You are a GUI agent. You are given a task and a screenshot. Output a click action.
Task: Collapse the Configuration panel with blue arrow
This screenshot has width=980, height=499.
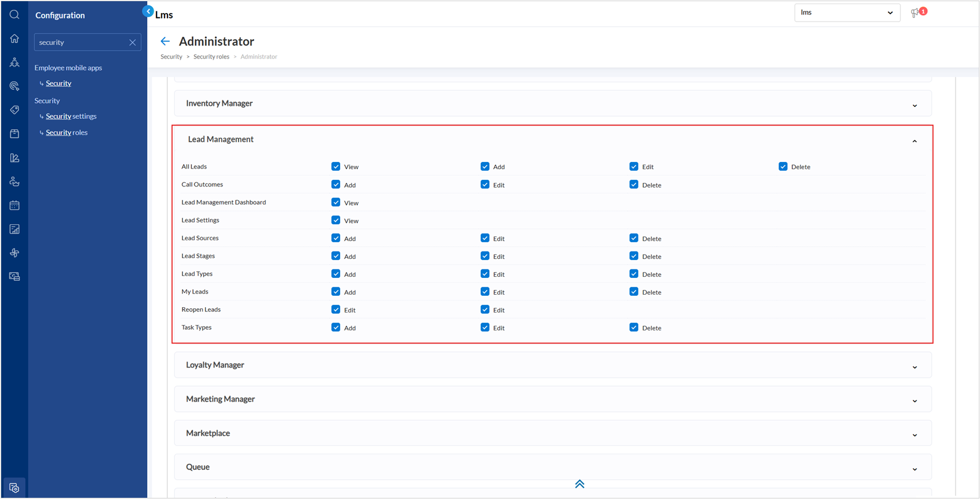(148, 11)
